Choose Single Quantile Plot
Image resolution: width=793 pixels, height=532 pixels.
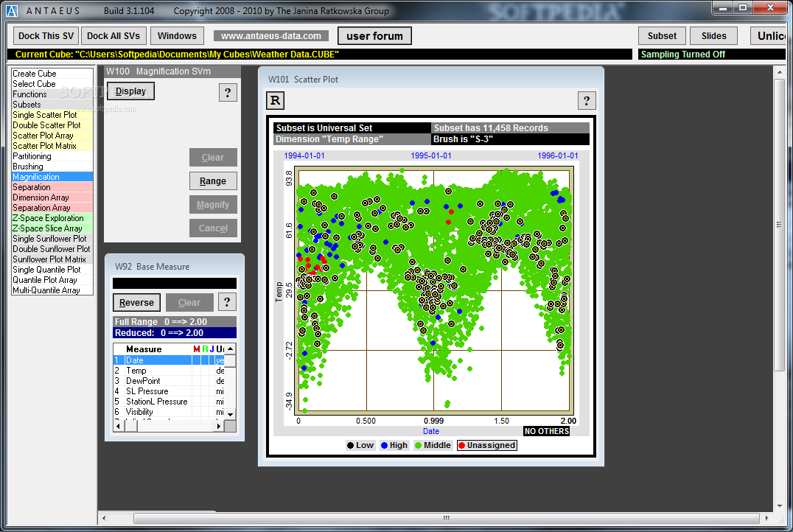pos(52,270)
